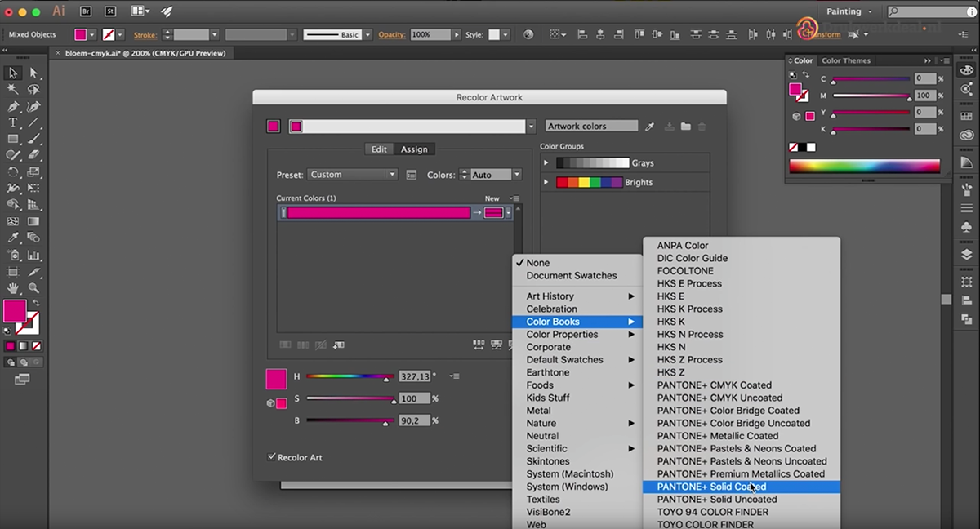
Task: Click the new color group folder icon
Action: [x=686, y=127]
